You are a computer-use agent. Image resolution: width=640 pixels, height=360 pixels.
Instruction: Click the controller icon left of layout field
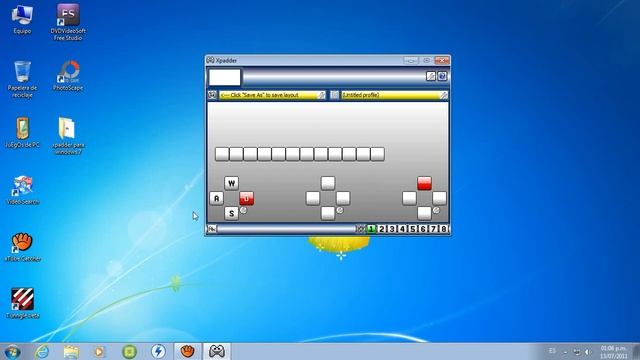click(212, 95)
